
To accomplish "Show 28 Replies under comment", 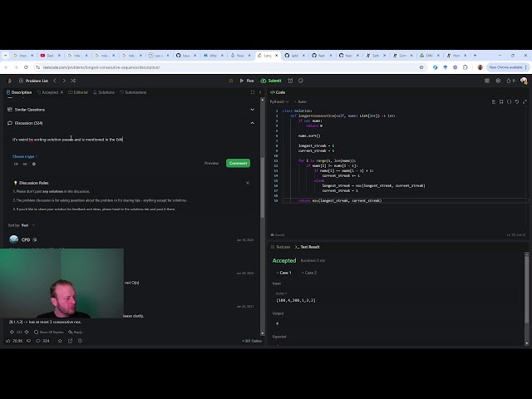I will point(48,332).
